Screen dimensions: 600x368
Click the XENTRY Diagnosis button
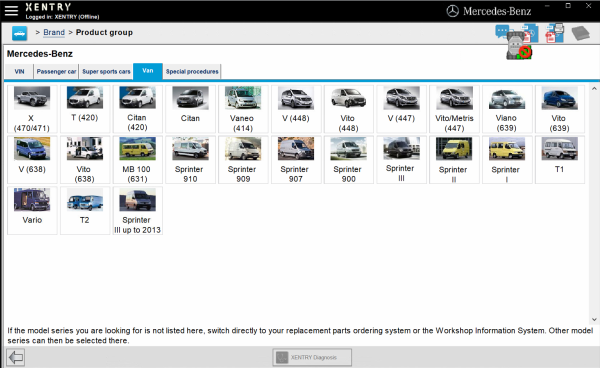(x=312, y=357)
